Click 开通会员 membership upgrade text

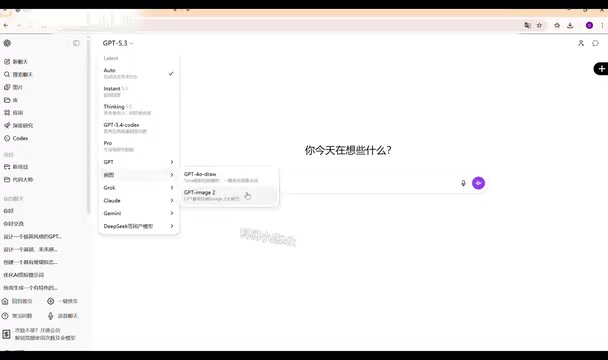(50, 331)
